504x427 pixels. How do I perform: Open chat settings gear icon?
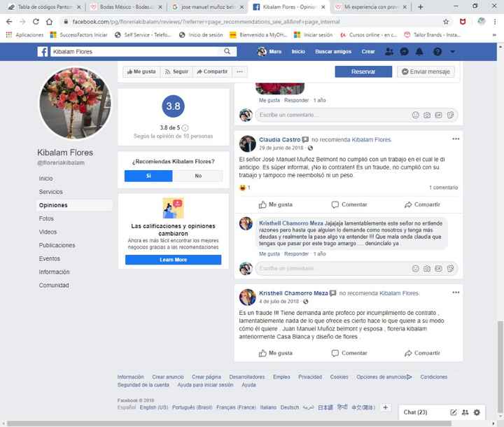477,412
